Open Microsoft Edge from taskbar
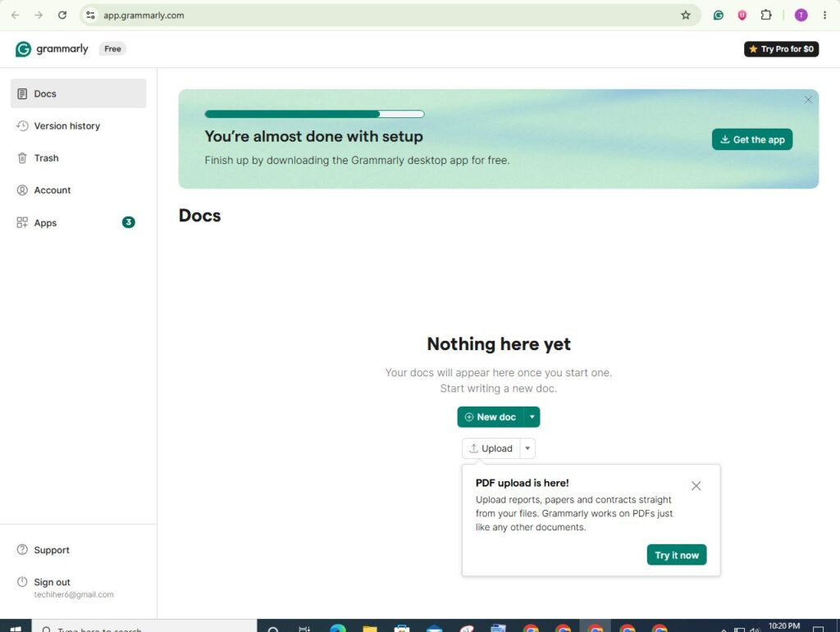Screen dimensions: 840x632 point(337,627)
